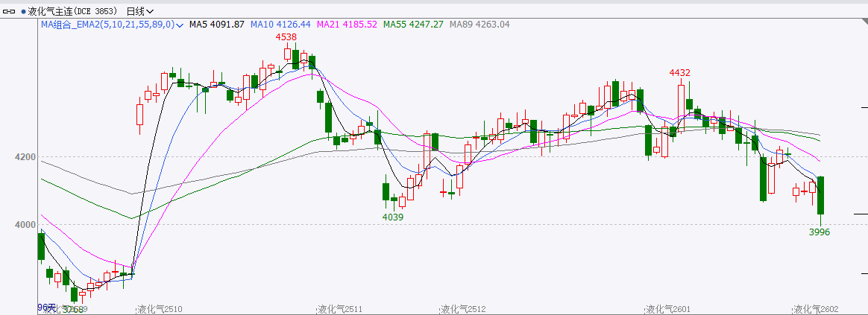Click the 液化气主连(DCE 3853) contract title
Image resolution: width=868 pixels, height=315 pixels.
coord(73,11)
